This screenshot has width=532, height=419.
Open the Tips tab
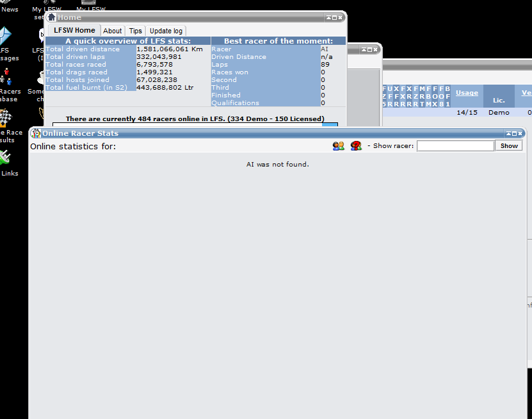[x=135, y=31]
